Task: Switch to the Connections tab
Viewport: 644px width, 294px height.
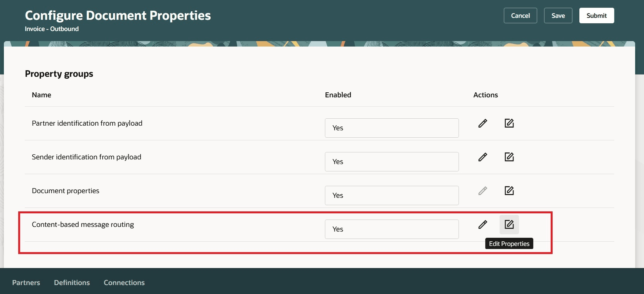Action: pyautogui.click(x=124, y=283)
